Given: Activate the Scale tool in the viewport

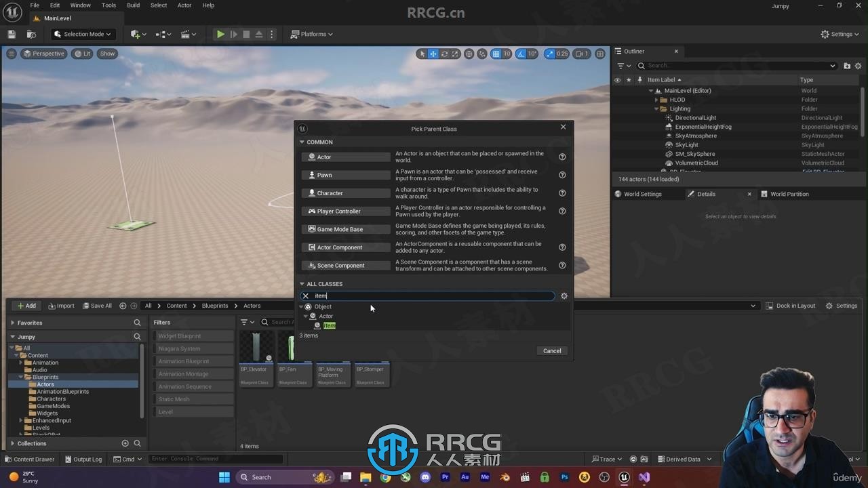Looking at the screenshot, I should 455,54.
